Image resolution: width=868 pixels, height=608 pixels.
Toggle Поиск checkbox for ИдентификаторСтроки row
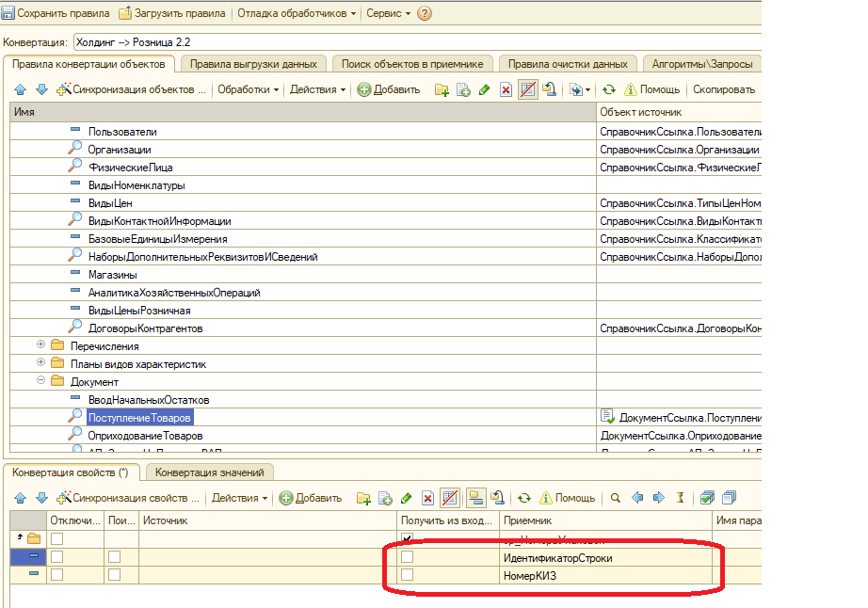[115, 557]
